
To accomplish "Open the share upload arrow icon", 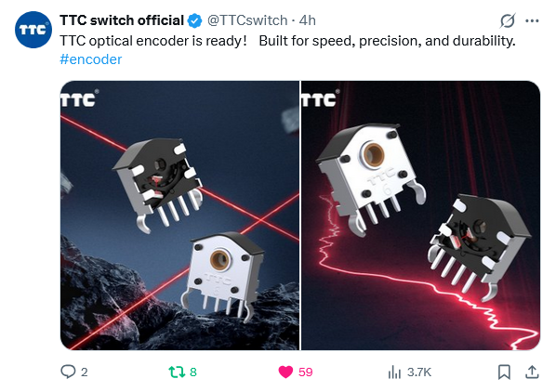I will click(532, 372).
